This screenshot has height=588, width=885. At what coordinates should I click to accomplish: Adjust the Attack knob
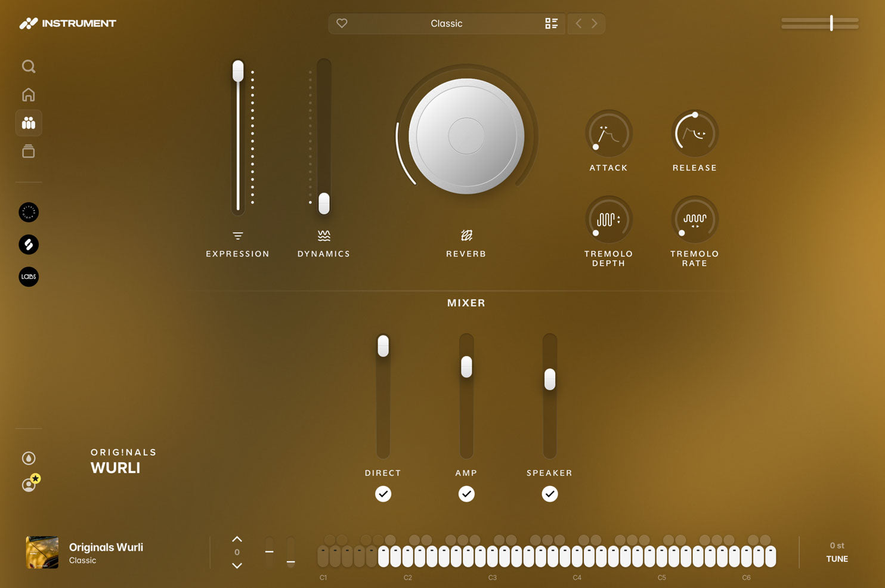(608, 134)
